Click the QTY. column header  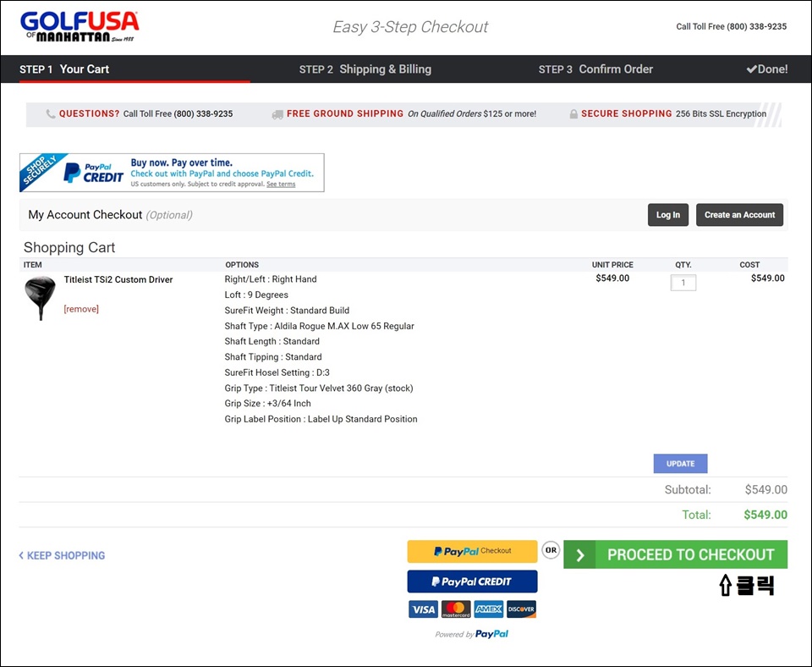click(683, 265)
